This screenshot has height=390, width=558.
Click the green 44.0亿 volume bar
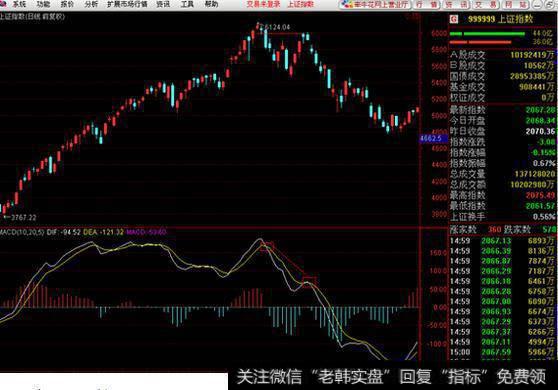coord(487,34)
